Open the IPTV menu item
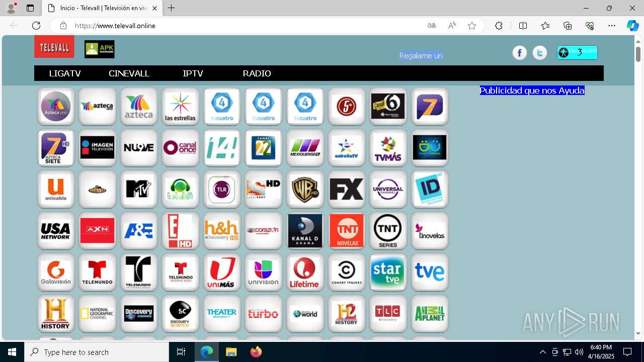Viewport: 644px width, 362px height. pyautogui.click(x=193, y=73)
